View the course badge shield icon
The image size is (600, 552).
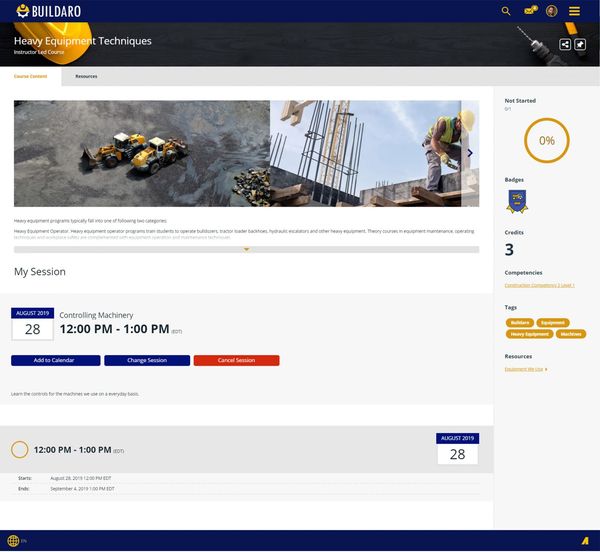pos(517,201)
